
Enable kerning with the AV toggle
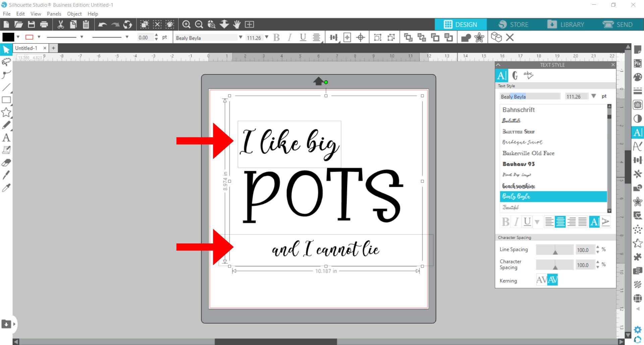pos(553,279)
